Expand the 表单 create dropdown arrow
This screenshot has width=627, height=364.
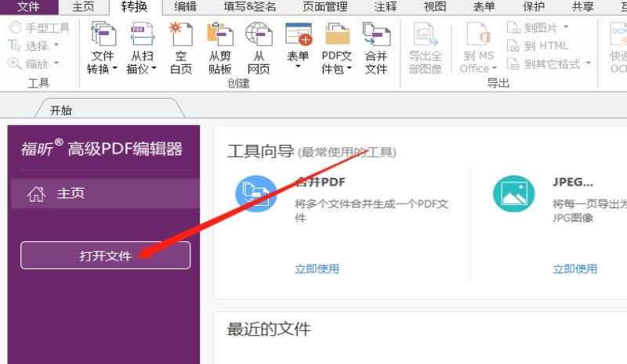click(298, 67)
